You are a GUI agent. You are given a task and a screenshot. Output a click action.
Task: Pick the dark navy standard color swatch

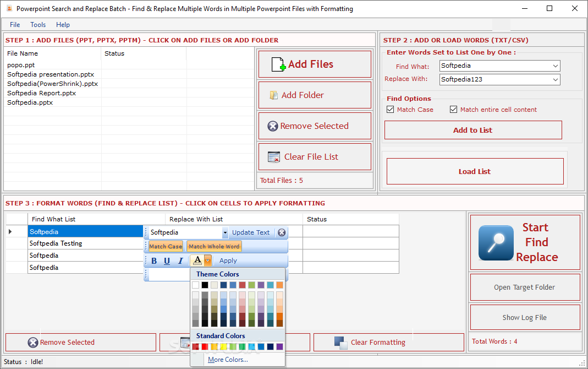tap(271, 346)
